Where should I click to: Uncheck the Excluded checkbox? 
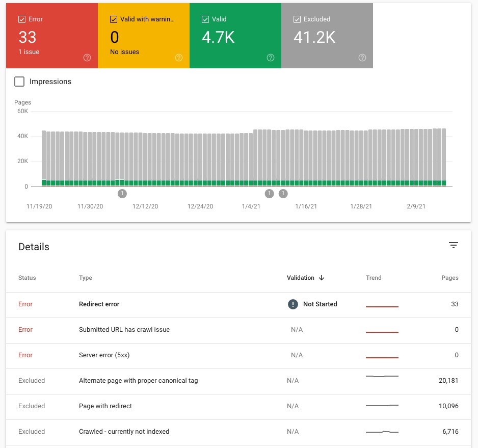click(297, 19)
